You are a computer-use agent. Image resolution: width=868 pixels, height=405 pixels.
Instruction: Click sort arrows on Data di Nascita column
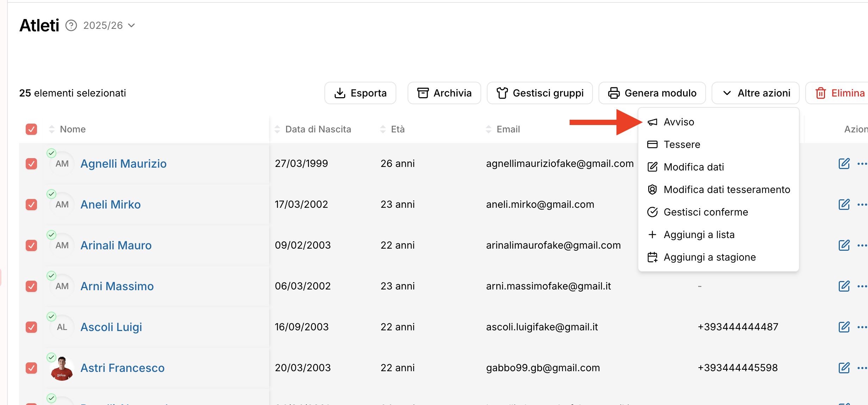(277, 129)
